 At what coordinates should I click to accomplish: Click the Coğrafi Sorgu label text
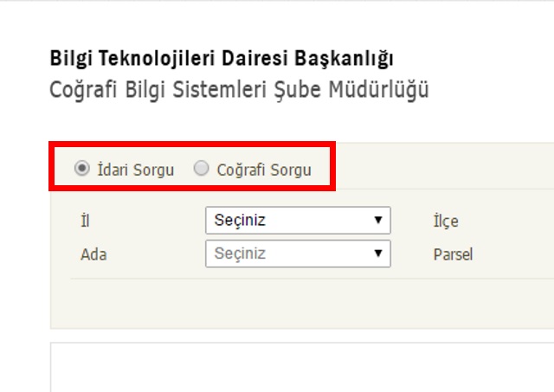[264, 170]
